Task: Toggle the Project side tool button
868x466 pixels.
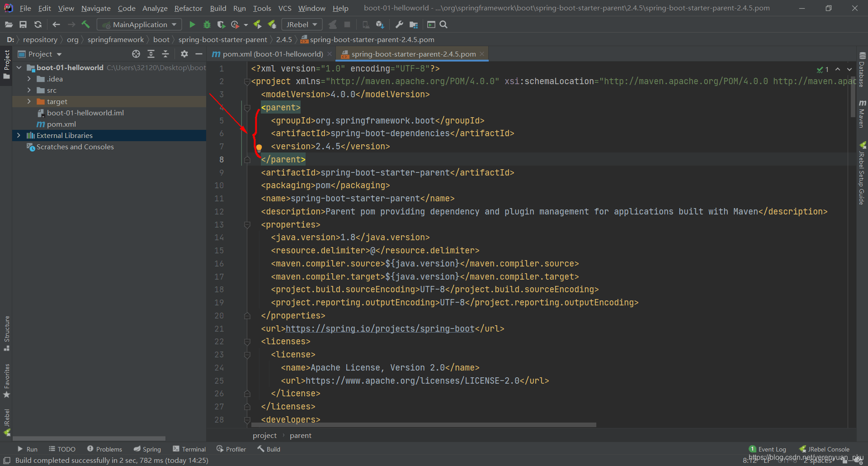Action: click(6, 64)
